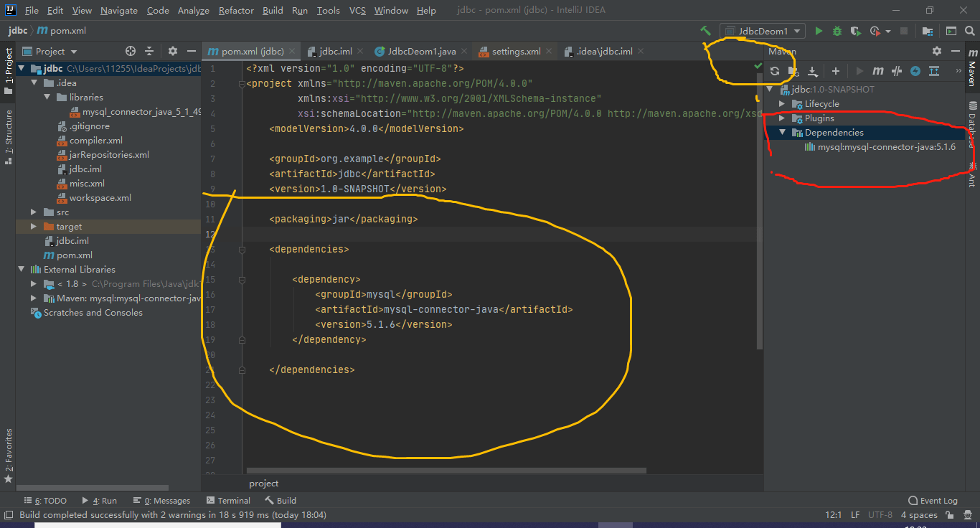Select mysql:mysql-connector-java:5.1.6 dependency
Viewport: 980px width, 528px height.
pos(886,147)
